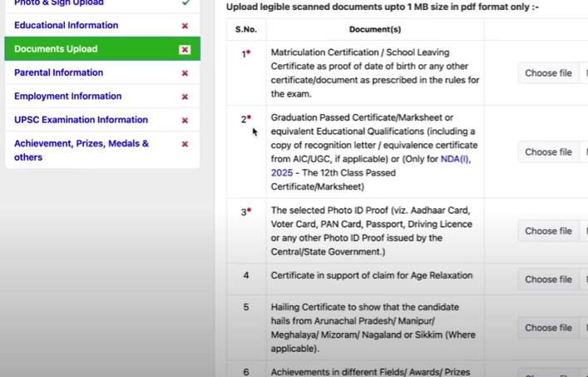This screenshot has height=377, width=588.
Task: Open the Parental Information section
Action: (58, 73)
